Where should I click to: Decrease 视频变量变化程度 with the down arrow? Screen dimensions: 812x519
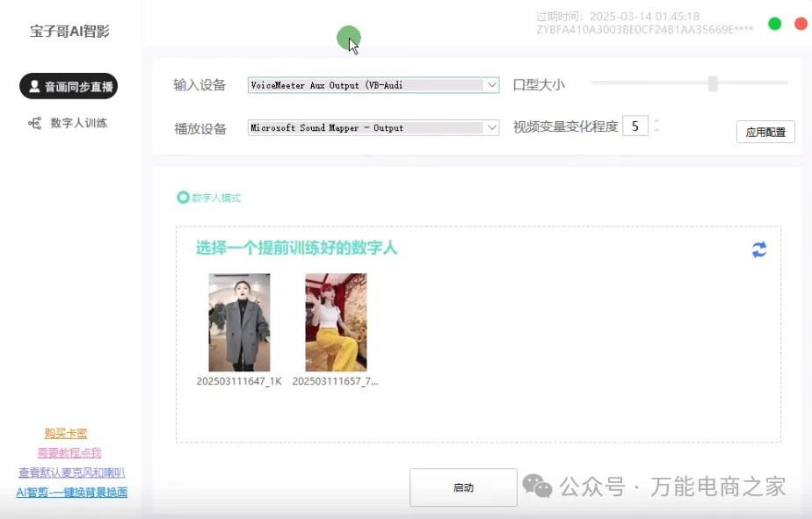click(x=656, y=132)
